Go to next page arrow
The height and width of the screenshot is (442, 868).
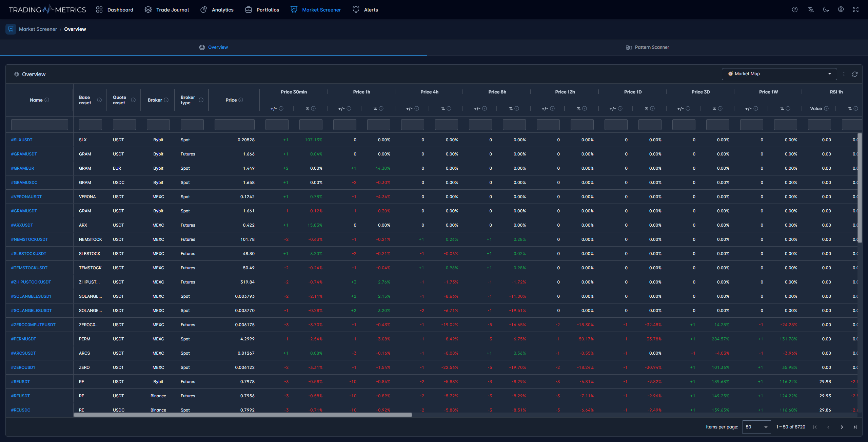pos(842,427)
